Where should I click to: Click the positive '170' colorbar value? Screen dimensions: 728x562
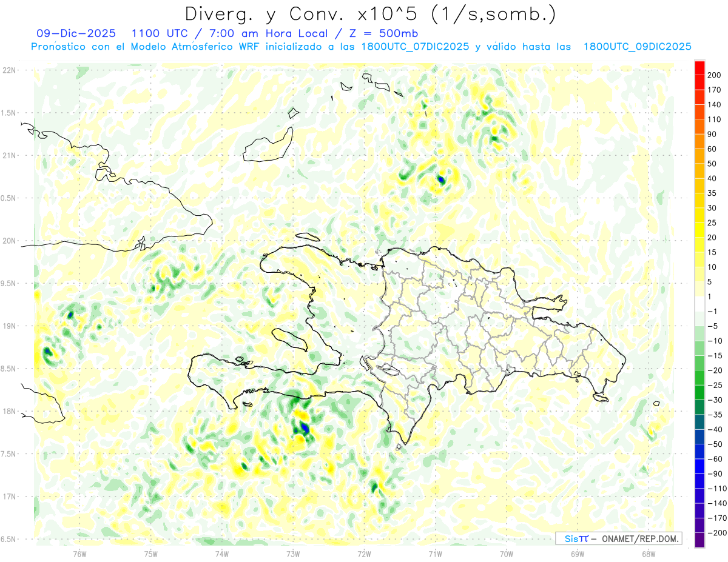pyautogui.click(x=715, y=90)
